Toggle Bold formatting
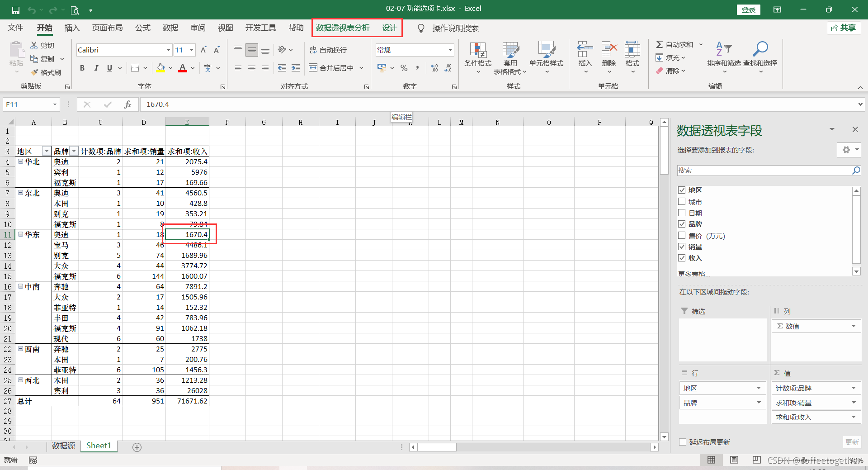The width and height of the screenshot is (868, 470). click(x=82, y=68)
